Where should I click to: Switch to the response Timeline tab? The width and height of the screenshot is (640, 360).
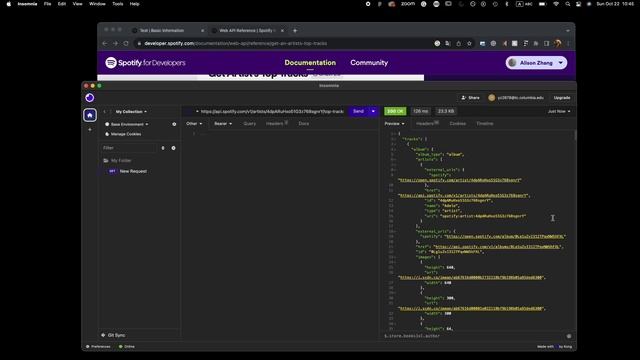click(484, 123)
